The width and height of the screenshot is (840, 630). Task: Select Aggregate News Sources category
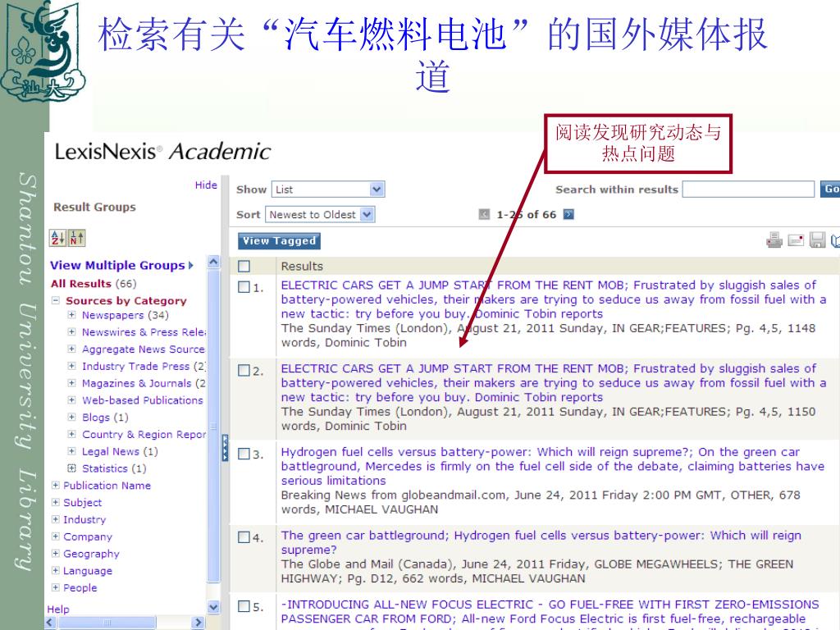(x=144, y=349)
